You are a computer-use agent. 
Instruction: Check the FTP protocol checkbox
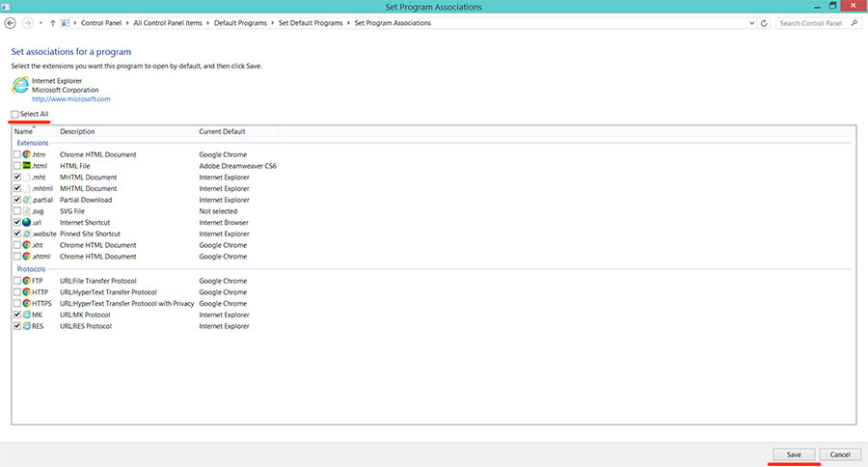click(x=17, y=281)
